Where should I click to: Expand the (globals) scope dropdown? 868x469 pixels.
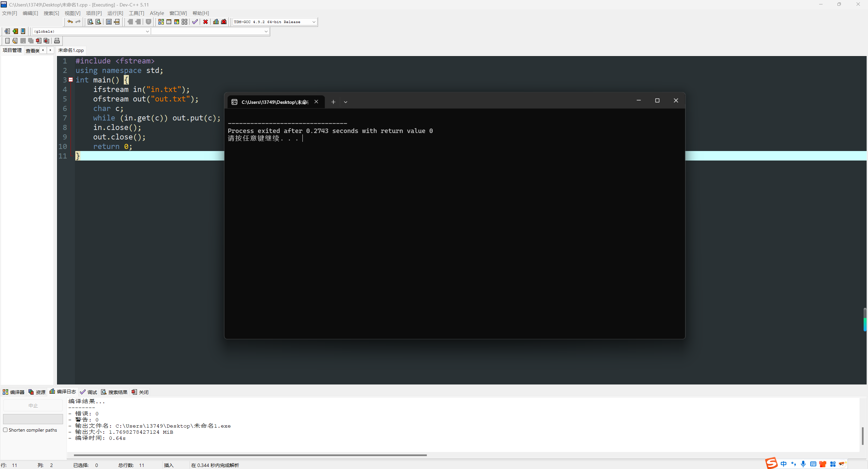tap(147, 31)
